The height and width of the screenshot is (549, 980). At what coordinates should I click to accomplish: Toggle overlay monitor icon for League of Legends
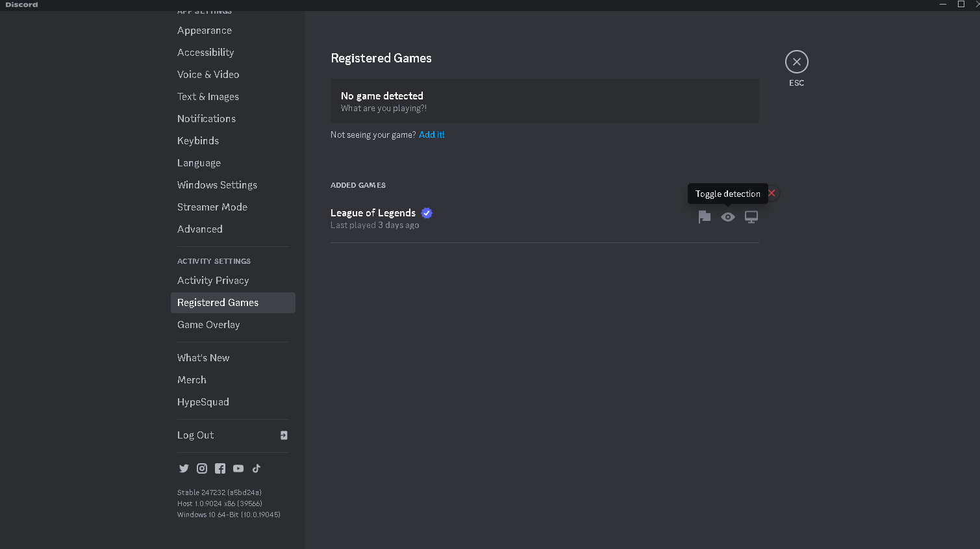pyautogui.click(x=751, y=217)
